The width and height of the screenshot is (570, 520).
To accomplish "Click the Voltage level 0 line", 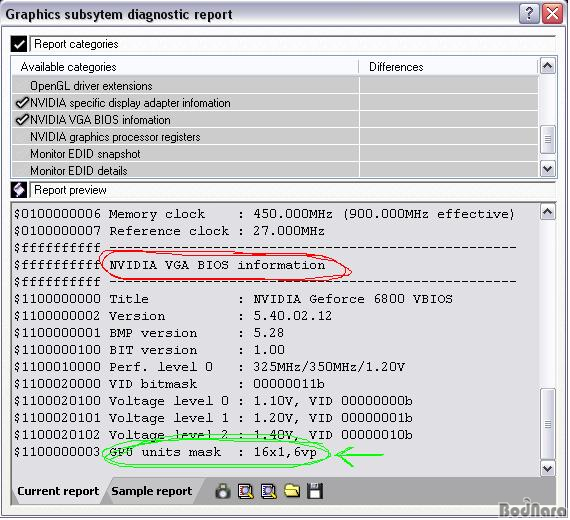I will pos(213,401).
